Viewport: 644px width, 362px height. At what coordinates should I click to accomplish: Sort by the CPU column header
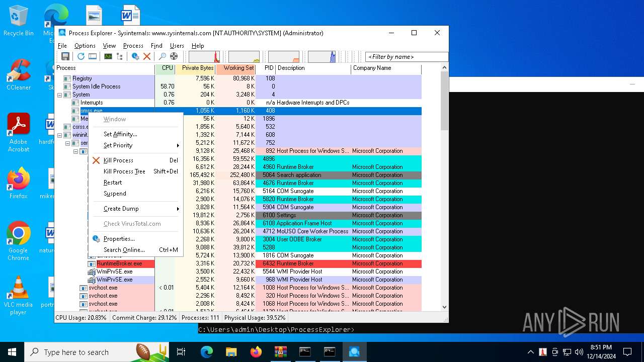tap(166, 68)
